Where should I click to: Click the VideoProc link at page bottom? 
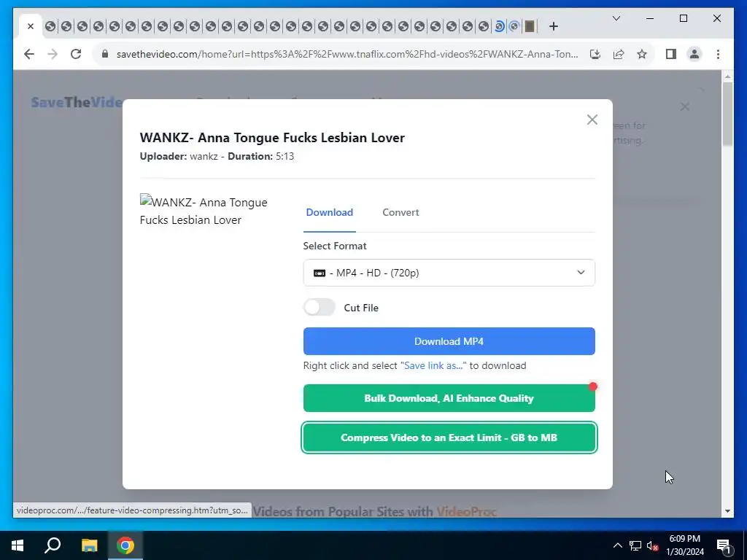click(466, 512)
